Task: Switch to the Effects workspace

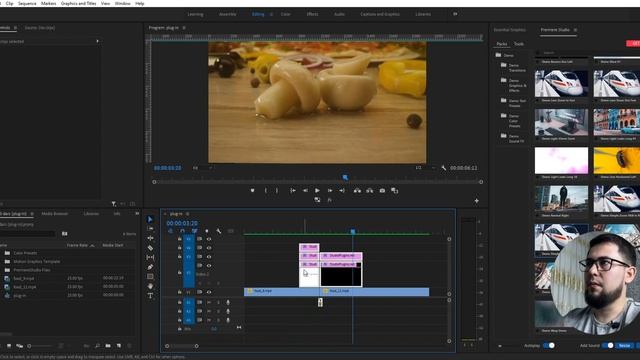Action: click(312, 14)
